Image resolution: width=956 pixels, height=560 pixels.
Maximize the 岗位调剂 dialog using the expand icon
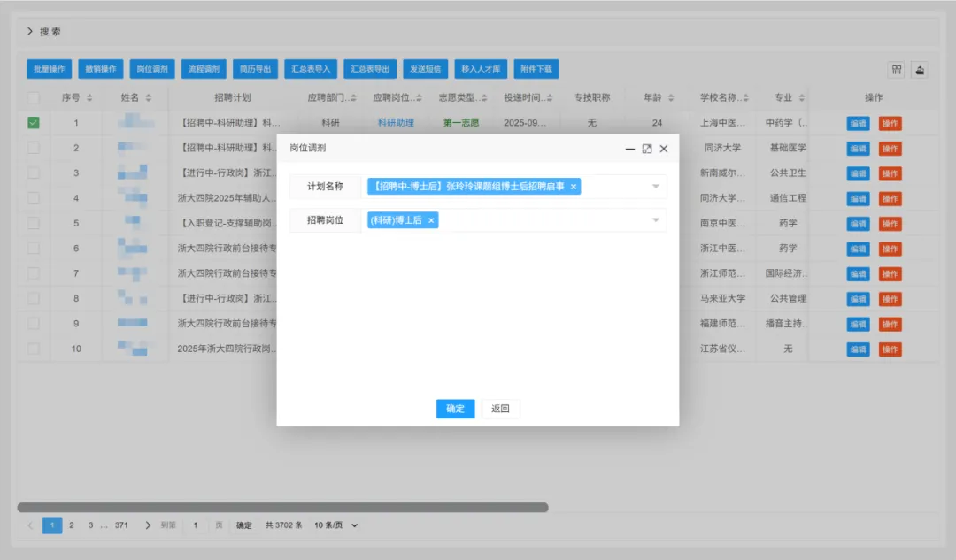[x=647, y=149]
